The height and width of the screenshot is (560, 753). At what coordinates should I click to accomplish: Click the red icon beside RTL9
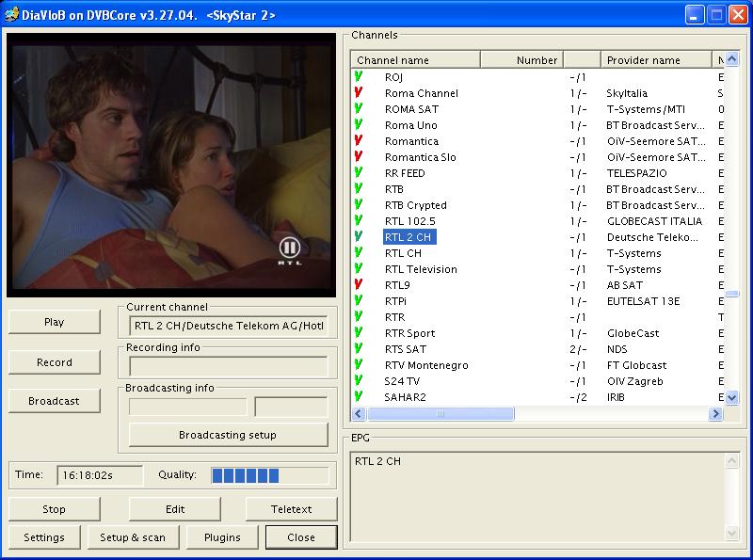(359, 284)
